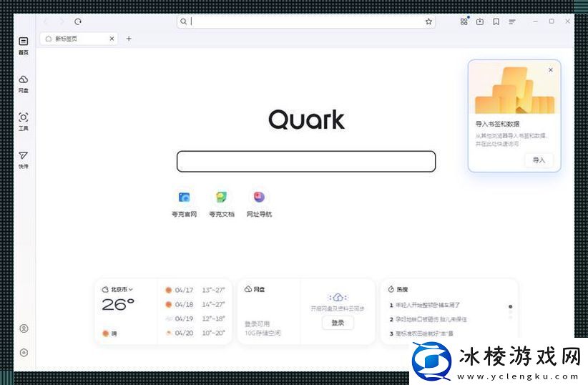588x385 pixels.
Task: Open settings hexagon icon in sidebar
Action: coord(24,353)
